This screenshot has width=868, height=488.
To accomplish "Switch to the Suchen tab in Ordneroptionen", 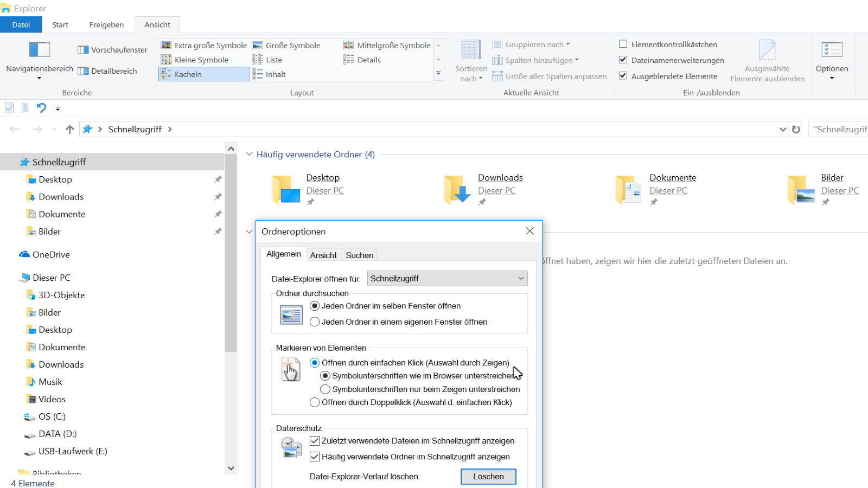I will (359, 254).
